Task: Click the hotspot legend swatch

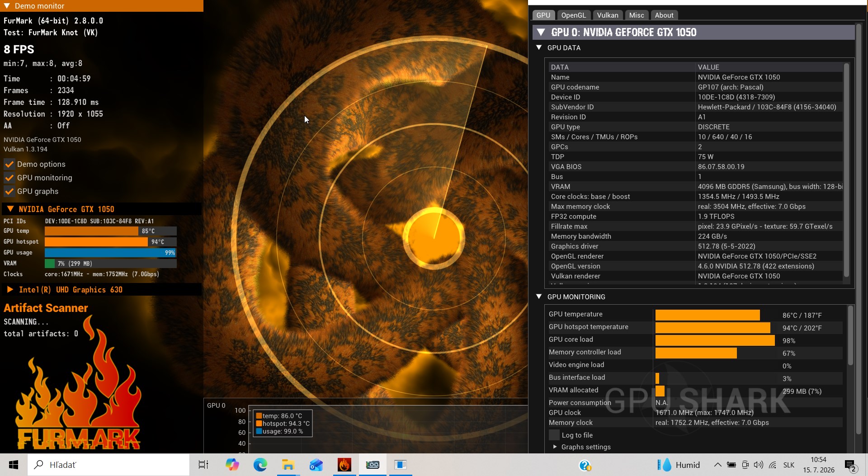Action: 259,424
